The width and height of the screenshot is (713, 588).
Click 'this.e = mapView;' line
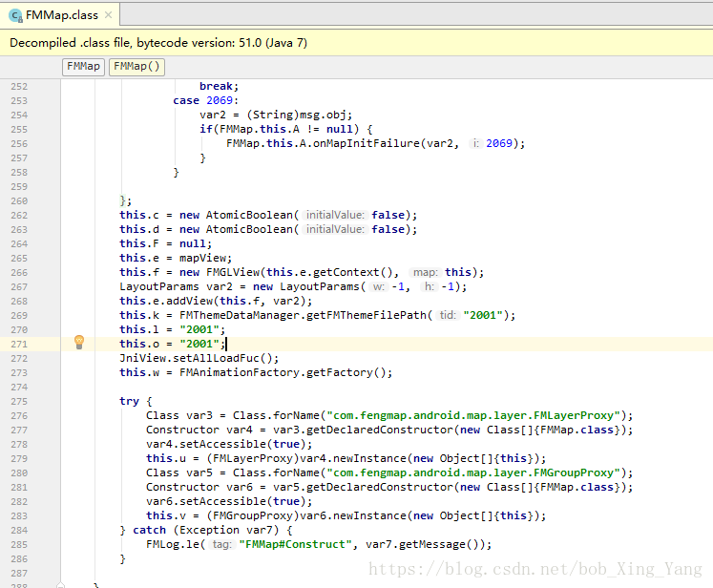pyautogui.click(x=176, y=259)
